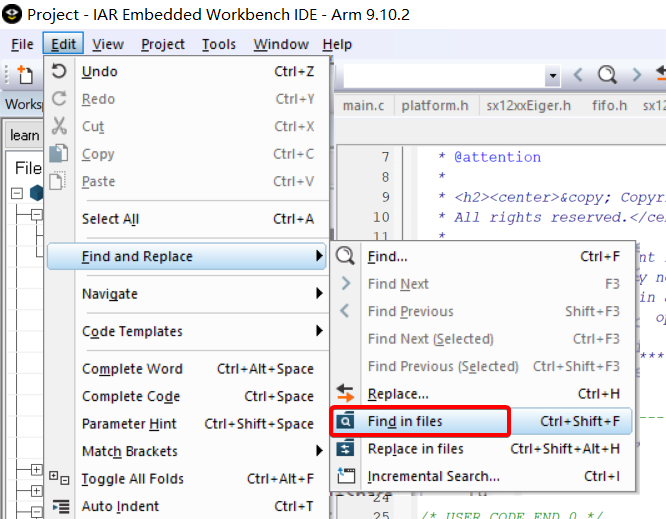Expand the Navigate submenu

point(319,294)
